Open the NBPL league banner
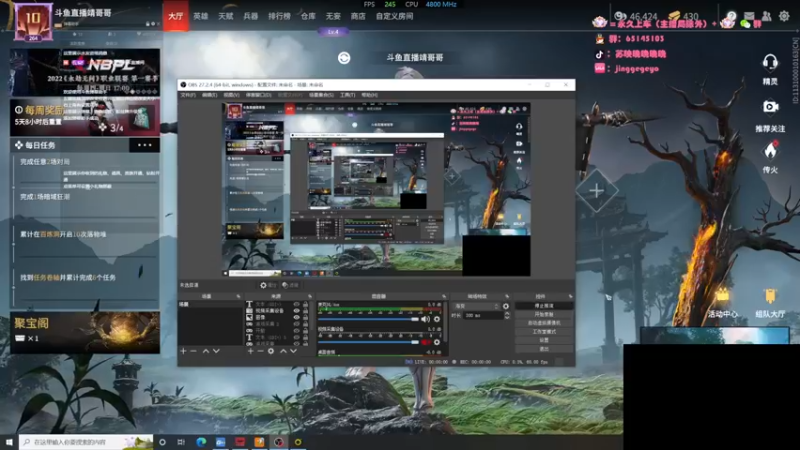The image size is (800, 450). pyautogui.click(x=85, y=72)
